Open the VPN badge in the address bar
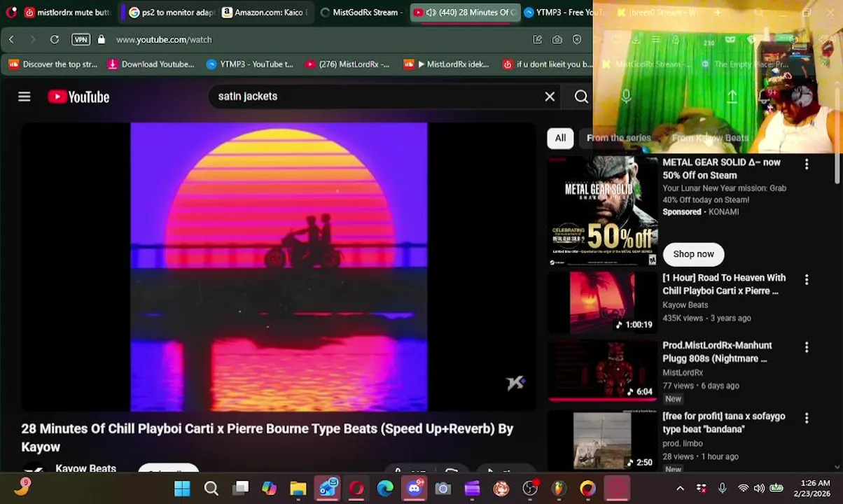The height and width of the screenshot is (504, 843). [x=81, y=40]
